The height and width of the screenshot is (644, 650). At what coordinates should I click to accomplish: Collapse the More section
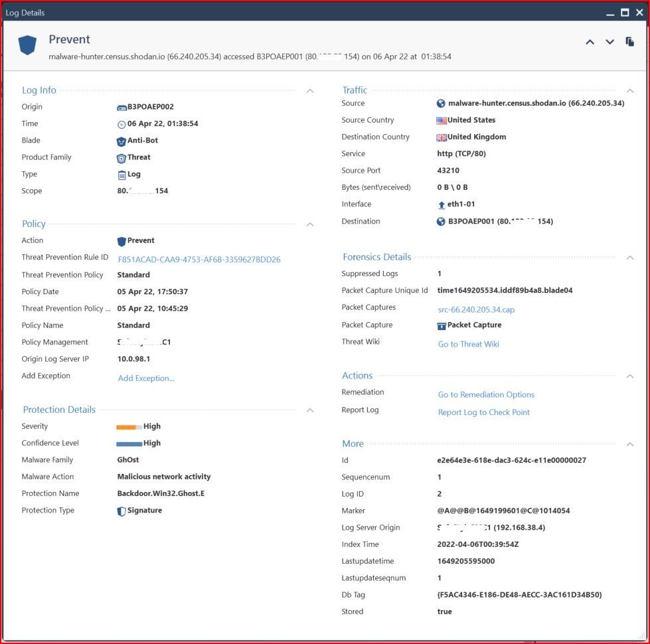pos(630,444)
